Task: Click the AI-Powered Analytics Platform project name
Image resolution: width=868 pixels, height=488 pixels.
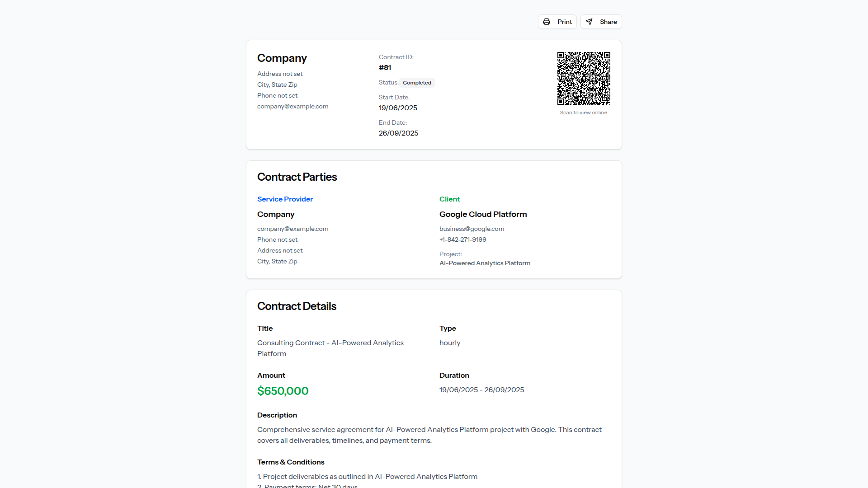Action: (x=485, y=263)
